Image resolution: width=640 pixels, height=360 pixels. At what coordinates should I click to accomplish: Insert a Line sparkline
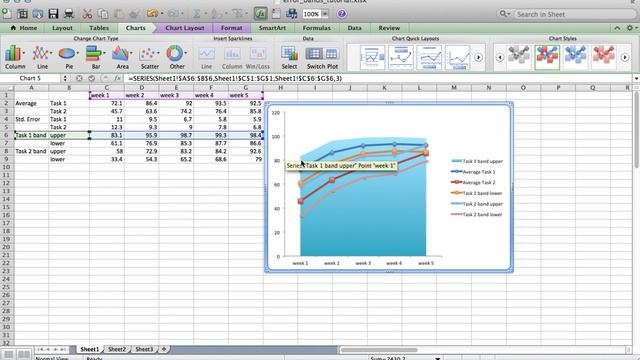click(206, 58)
